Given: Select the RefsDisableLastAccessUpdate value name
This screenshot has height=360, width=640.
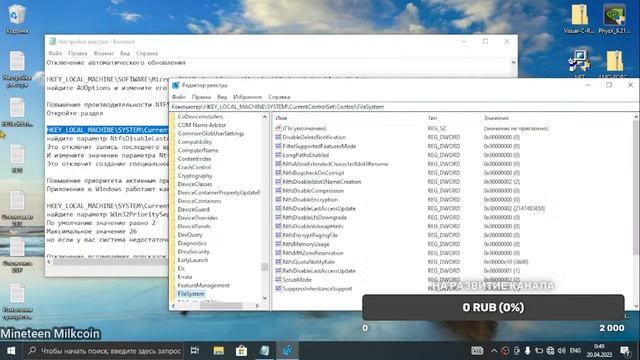Looking at the screenshot, I should [x=319, y=271].
